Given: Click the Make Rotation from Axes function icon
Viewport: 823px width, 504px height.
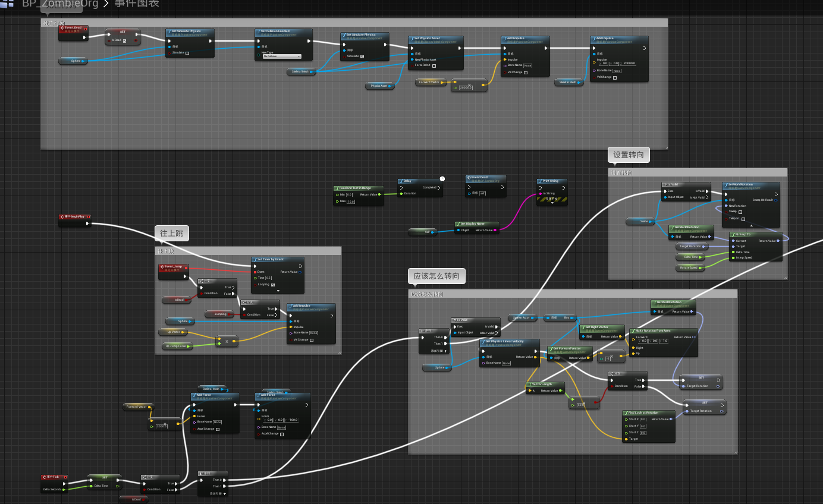Looking at the screenshot, I should pyautogui.click(x=633, y=330).
